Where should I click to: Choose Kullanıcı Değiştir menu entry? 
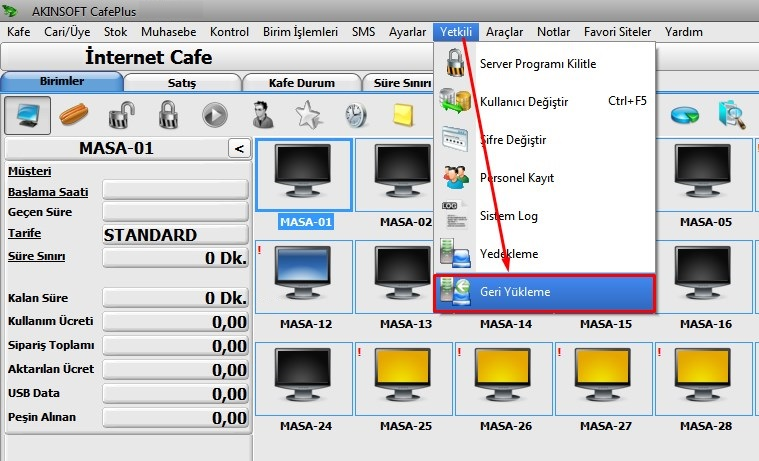click(x=545, y=102)
